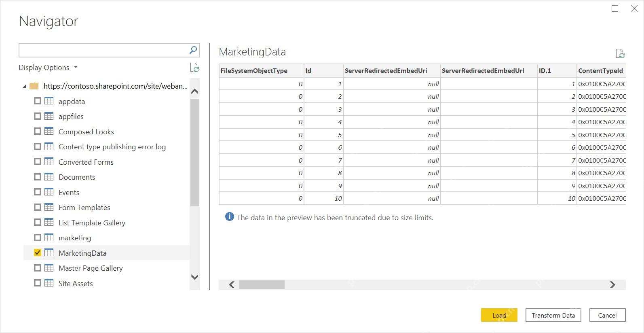Click preview scroll-left arrow

coord(232,285)
